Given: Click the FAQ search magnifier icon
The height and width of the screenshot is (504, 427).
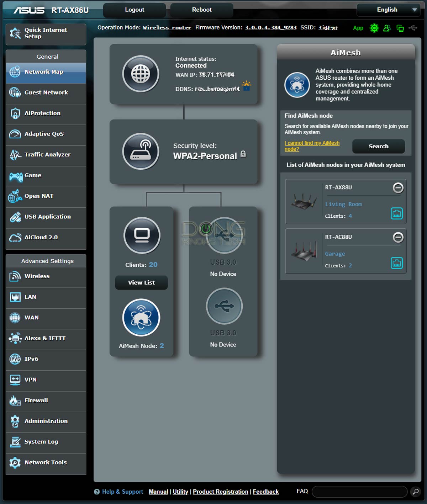Looking at the screenshot, I should pyautogui.click(x=415, y=492).
